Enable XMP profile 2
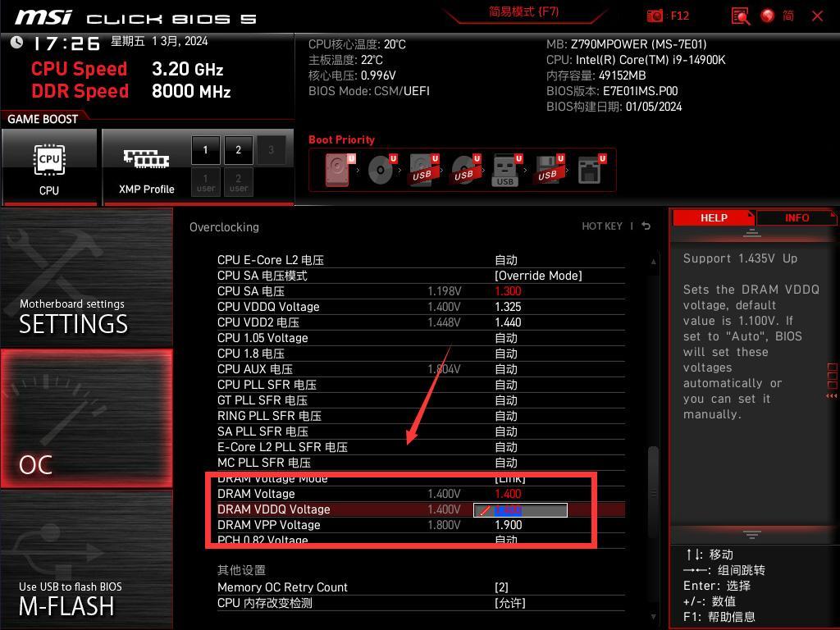The width and height of the screenshot is (840, 630). pos(239,150)
